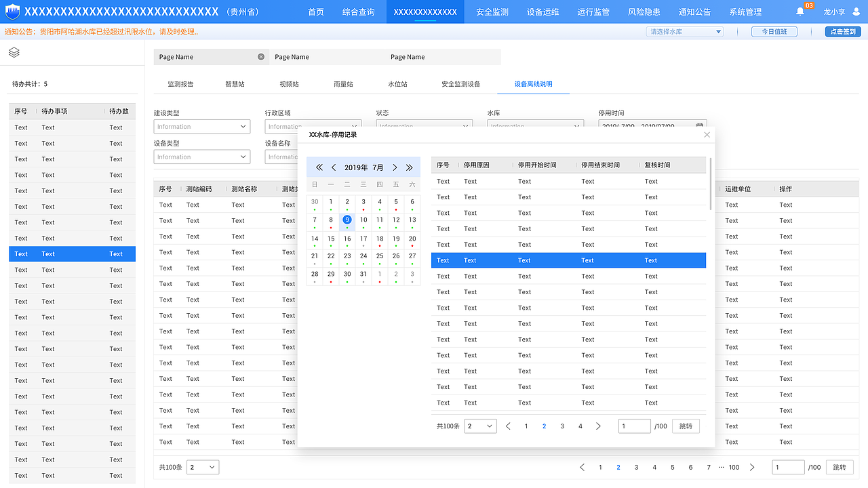Click the dialog 跳转 button
Screen dimensions: 868x488
pos(686,426)
